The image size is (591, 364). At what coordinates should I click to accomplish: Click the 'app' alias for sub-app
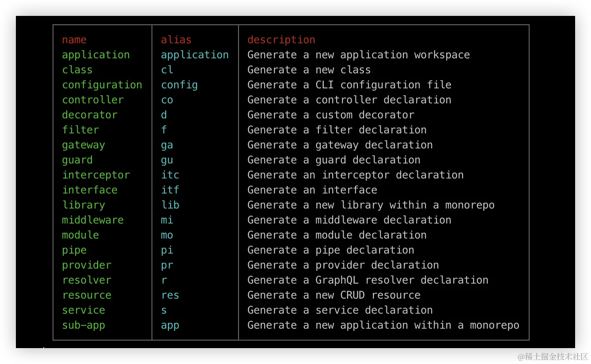point(170,325)
